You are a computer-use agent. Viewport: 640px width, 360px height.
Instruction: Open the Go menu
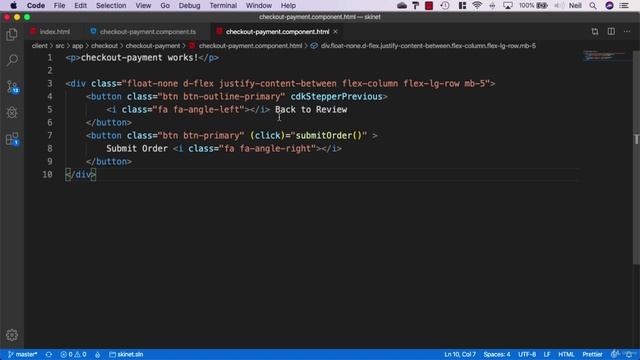click(x=165, y=5)
